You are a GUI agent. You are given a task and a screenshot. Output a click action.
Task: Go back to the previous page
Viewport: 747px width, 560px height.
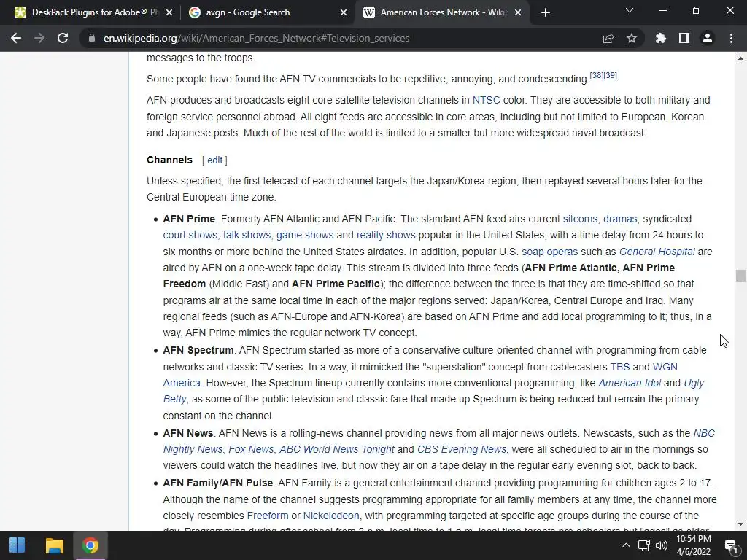point(16,38)
